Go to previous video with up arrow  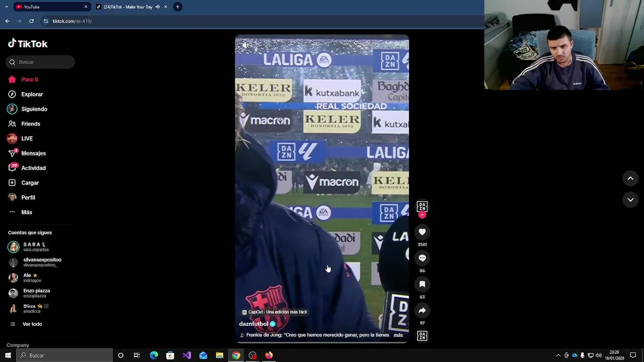(630, 178)
